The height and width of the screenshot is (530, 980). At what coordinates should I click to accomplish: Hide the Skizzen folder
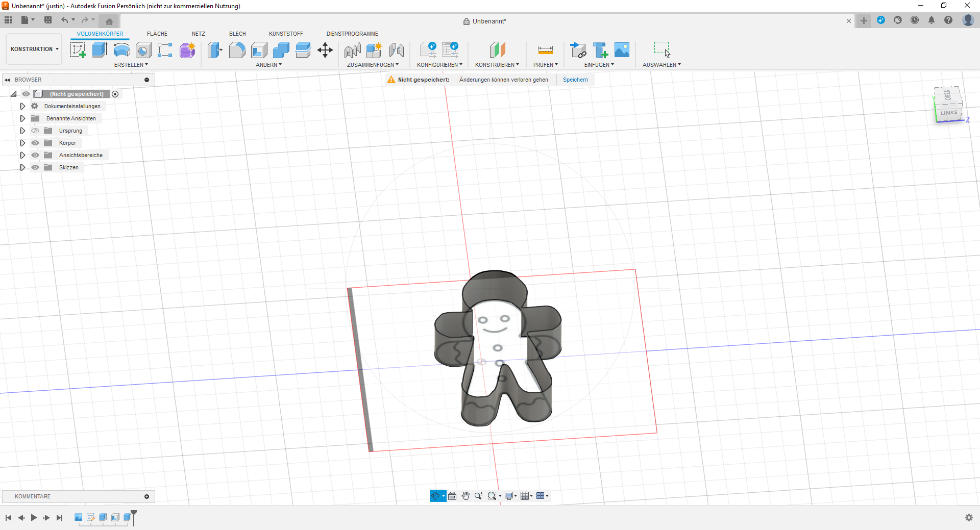click(35, 167)
